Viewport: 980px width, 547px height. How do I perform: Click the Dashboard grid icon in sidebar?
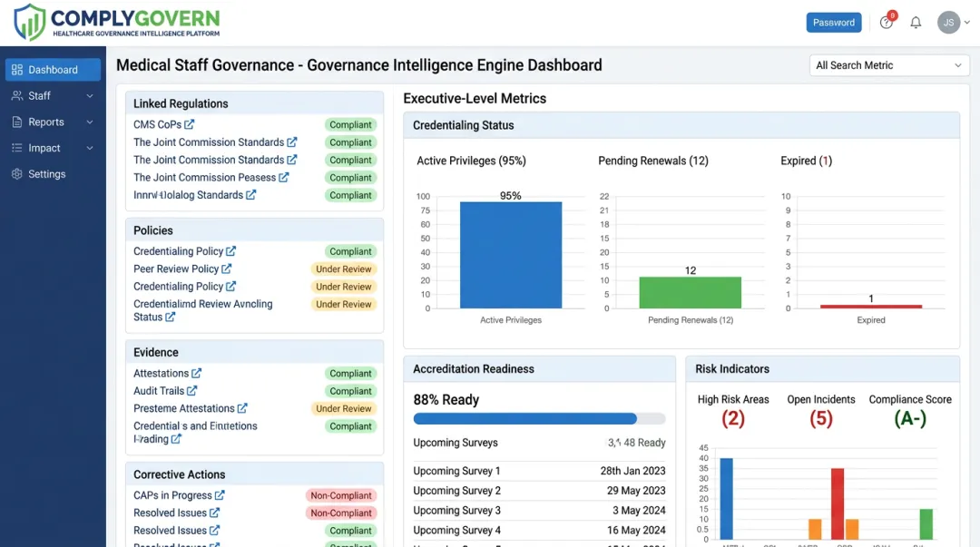point(17,69)
